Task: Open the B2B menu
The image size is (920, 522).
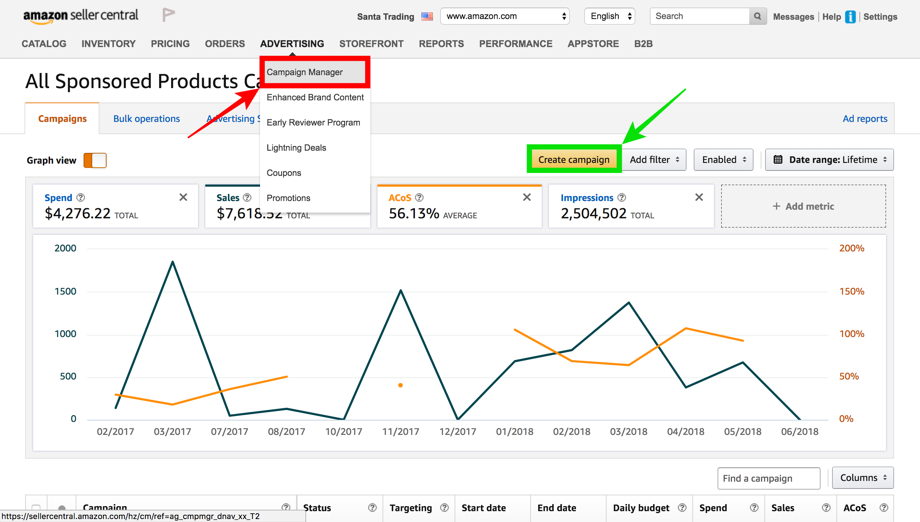Action: pos(644,44)
